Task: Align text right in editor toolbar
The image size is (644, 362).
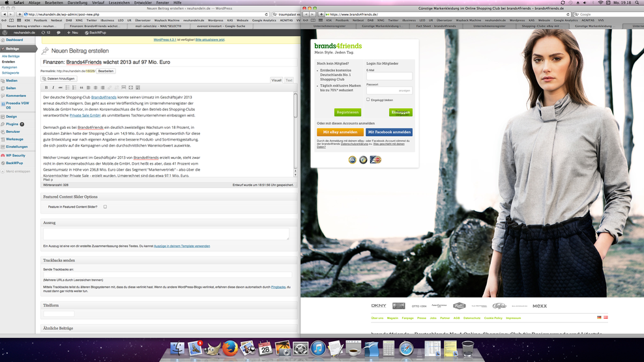Action: coord(102,87)
